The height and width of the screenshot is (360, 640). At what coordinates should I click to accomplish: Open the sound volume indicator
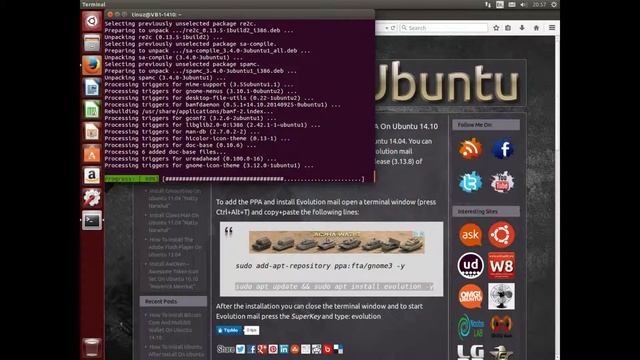pos(524,4)
